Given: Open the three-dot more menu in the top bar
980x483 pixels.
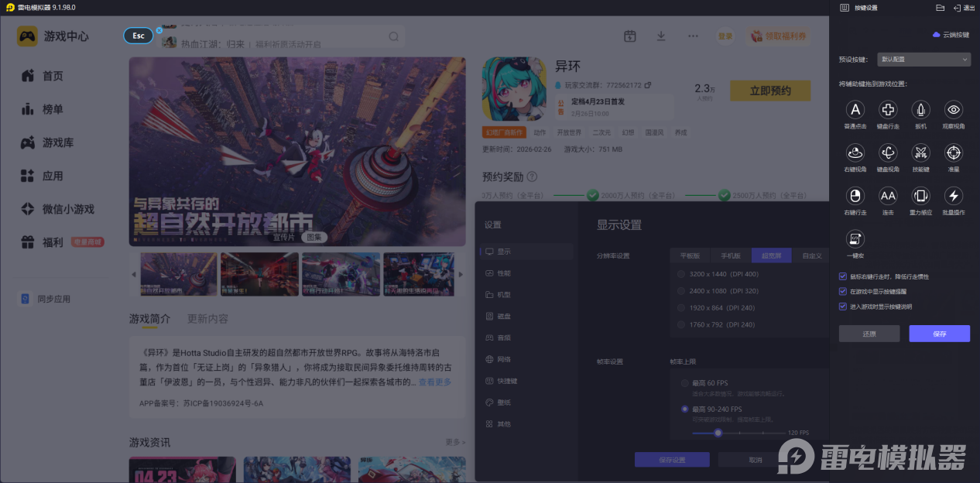Looking at the screenshot, I should [693, 36].
